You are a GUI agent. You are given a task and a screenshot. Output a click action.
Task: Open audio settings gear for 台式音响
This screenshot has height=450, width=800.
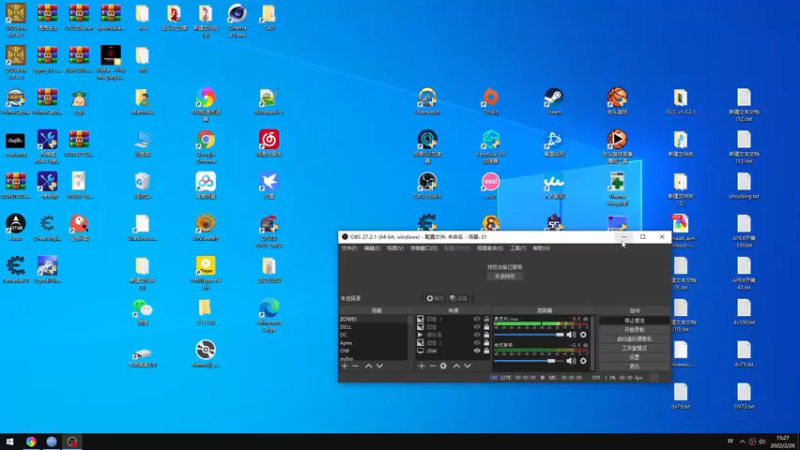(x=583, y=361)
